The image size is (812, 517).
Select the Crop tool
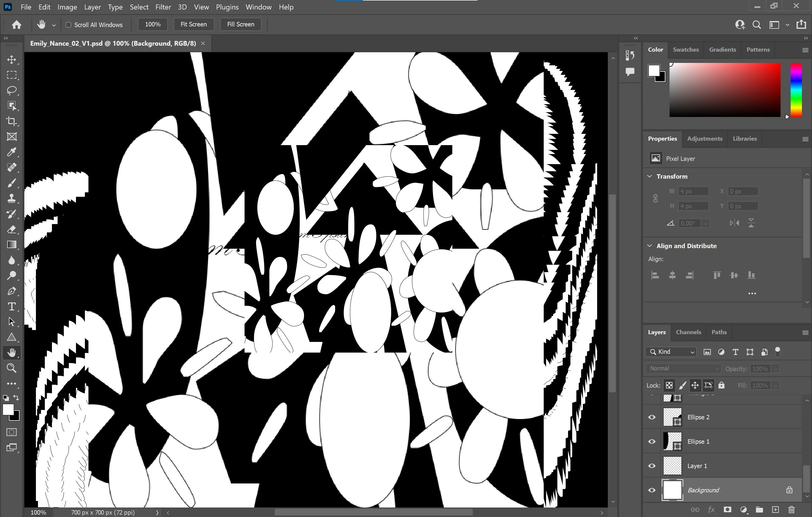pyautogui.click(x=12, y=121)
